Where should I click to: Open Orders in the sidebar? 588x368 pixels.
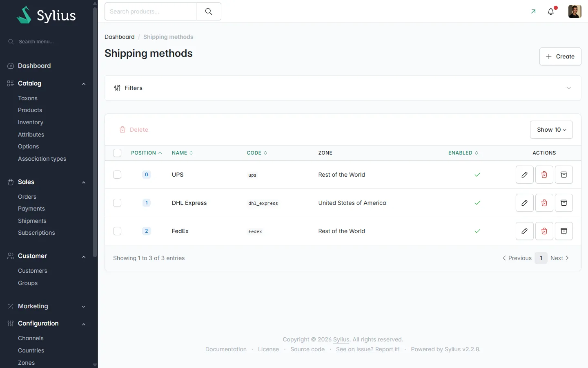click(27, 197)
